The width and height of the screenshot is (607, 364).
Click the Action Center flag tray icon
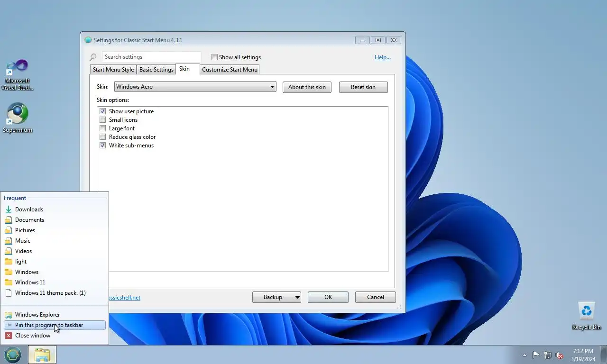pos(536,355)
